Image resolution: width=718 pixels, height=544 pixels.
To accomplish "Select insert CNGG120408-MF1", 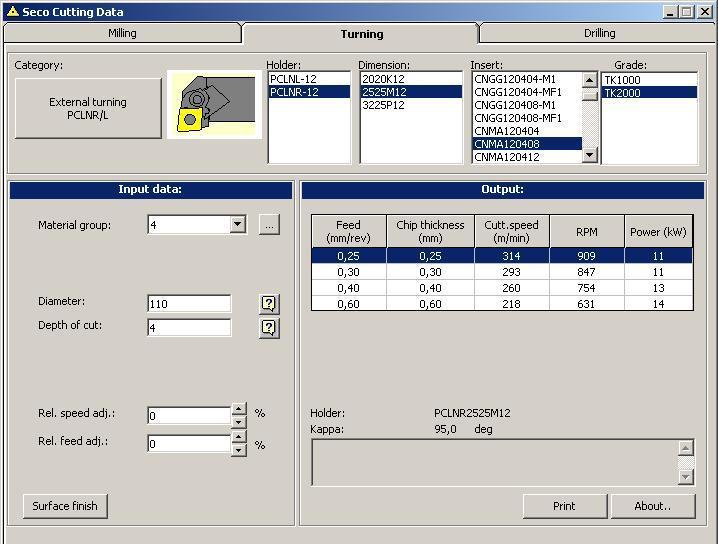I will (527, 118).
